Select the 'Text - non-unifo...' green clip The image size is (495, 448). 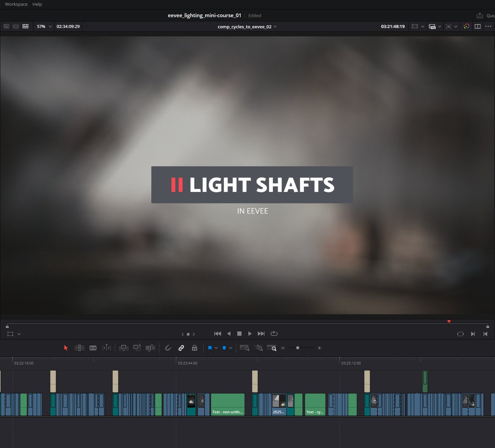click(227, 404)
